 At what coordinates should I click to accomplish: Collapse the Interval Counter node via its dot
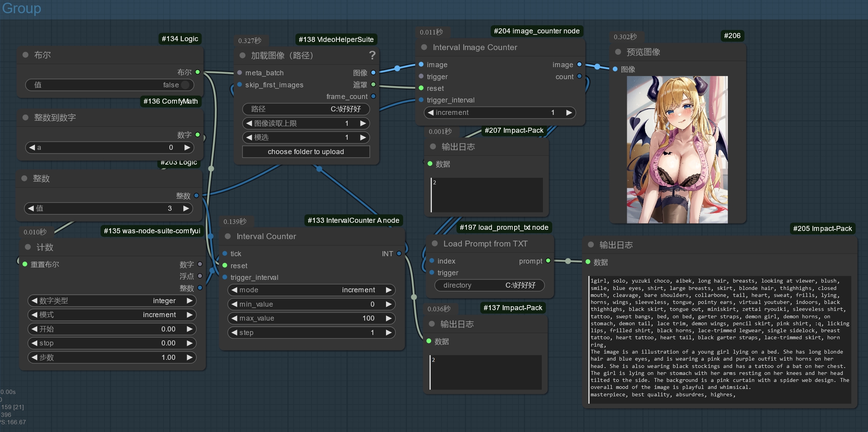(228, 236)
